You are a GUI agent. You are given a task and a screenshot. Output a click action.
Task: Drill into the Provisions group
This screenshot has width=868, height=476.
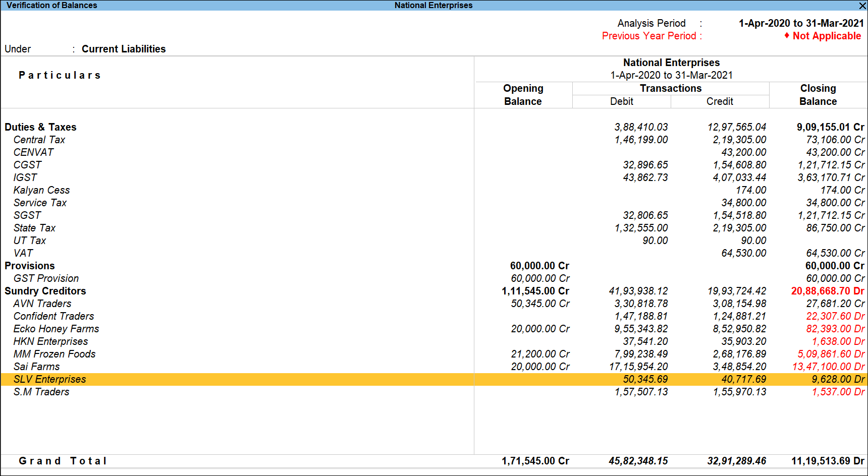tap(30, 266)
